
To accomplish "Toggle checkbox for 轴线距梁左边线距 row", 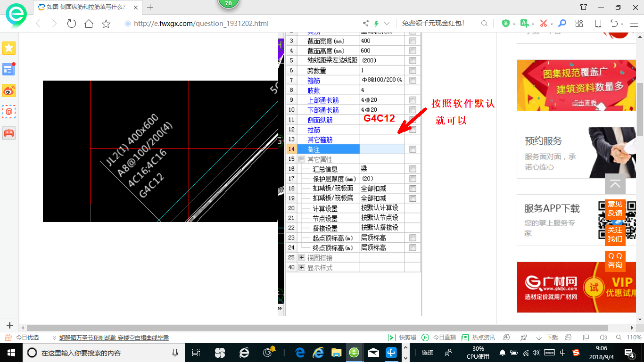I will pyautogui.click(x=413, y=61).
